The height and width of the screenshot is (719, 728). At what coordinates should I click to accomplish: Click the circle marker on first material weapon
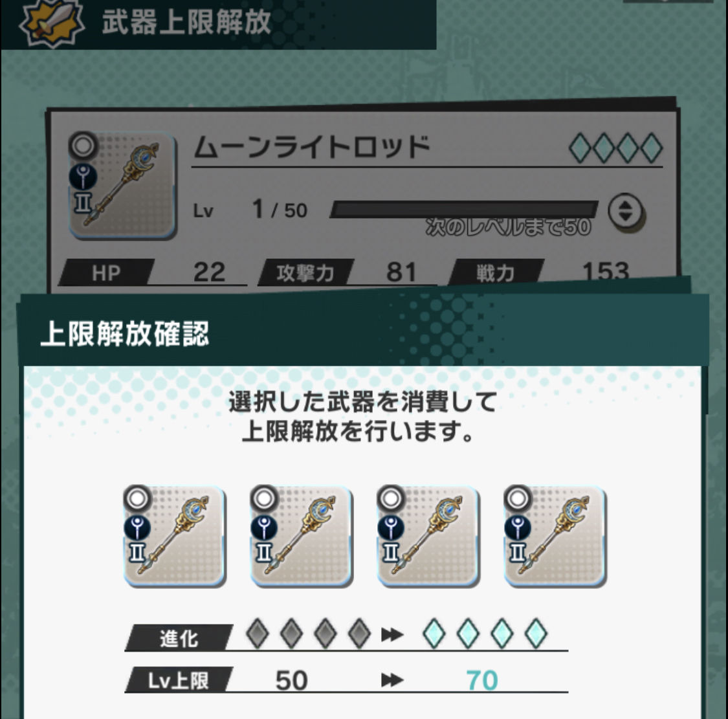[137, 499]
